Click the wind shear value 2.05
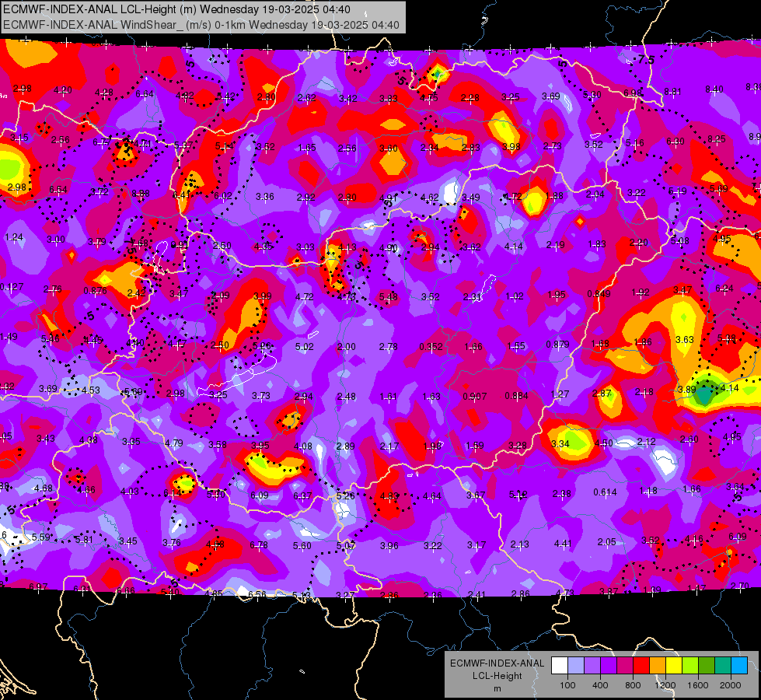This screenshot has height=700, width=761. (x=606, y=541)
